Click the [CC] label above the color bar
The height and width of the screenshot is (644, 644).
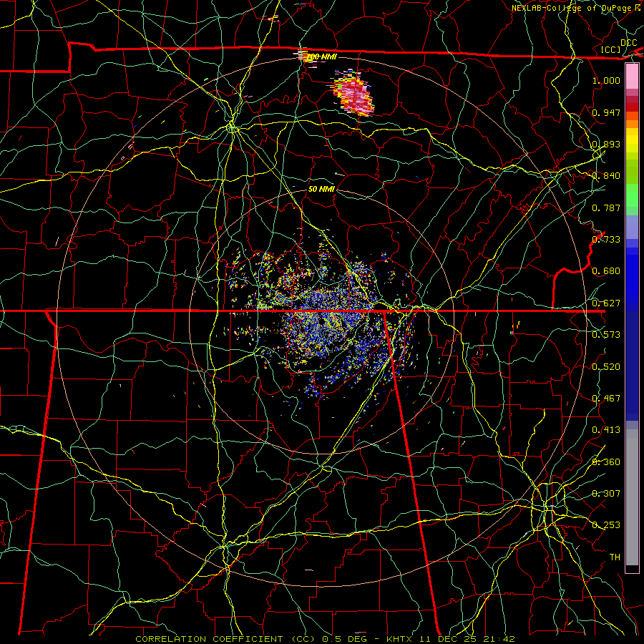[x=611, y=49]
